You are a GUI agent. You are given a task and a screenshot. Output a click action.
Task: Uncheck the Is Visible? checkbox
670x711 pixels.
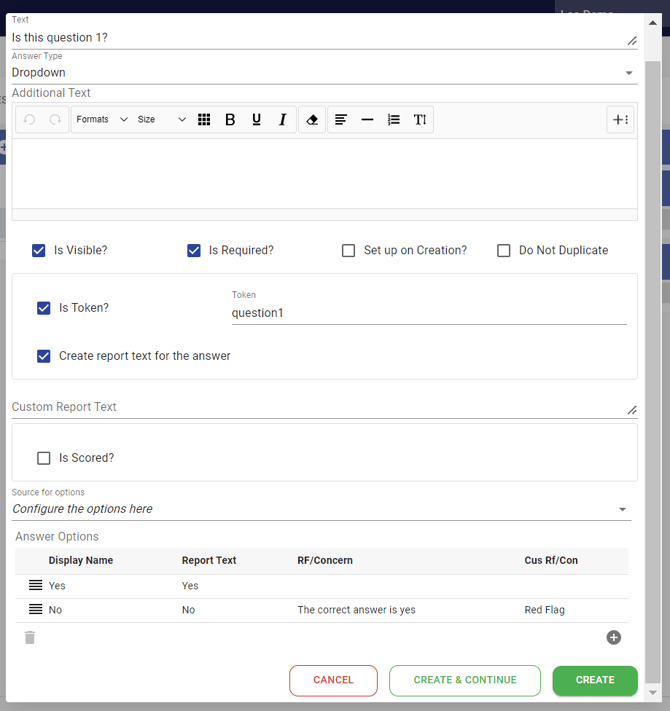point(39,251)
